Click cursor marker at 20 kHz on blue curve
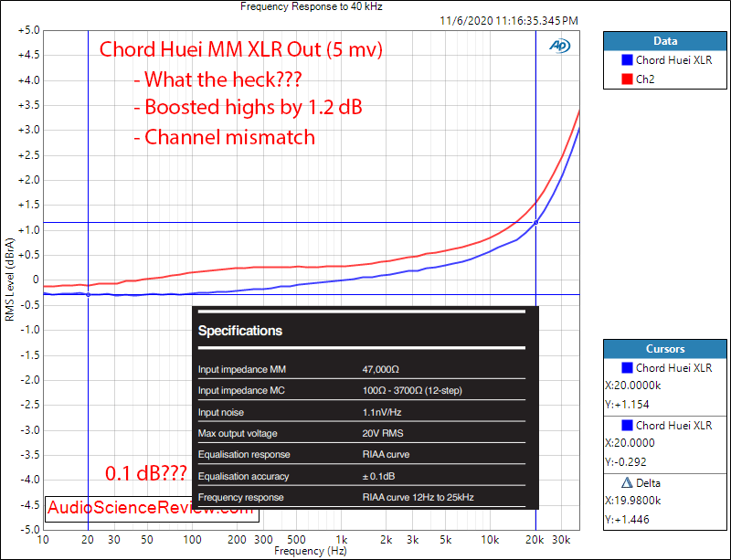 pos(535,222)
